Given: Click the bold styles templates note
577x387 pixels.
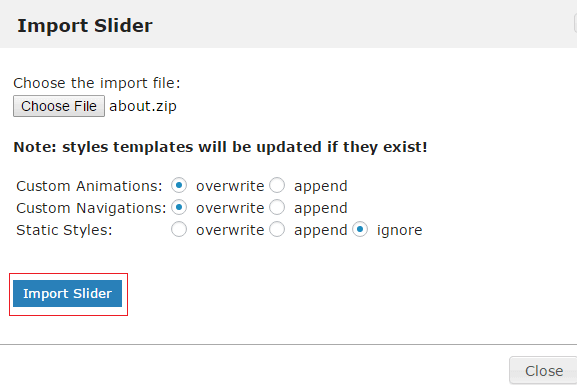Looking at the screenshot, I should 220,147.
